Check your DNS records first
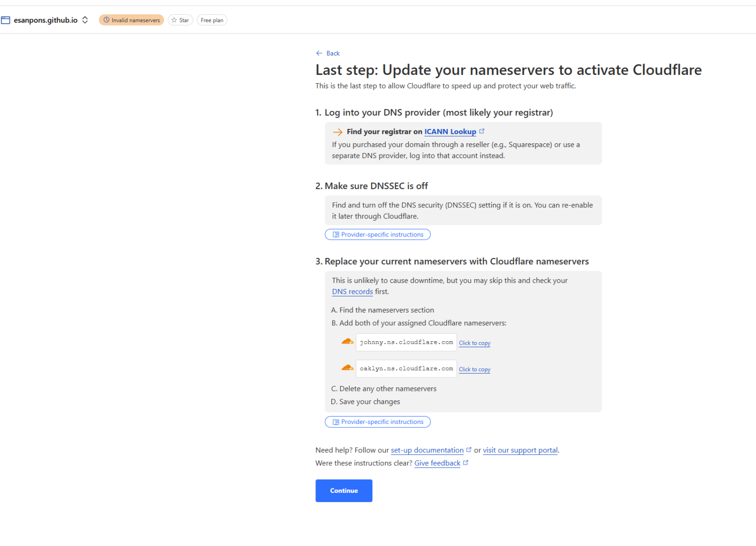 tap(352, 291)
